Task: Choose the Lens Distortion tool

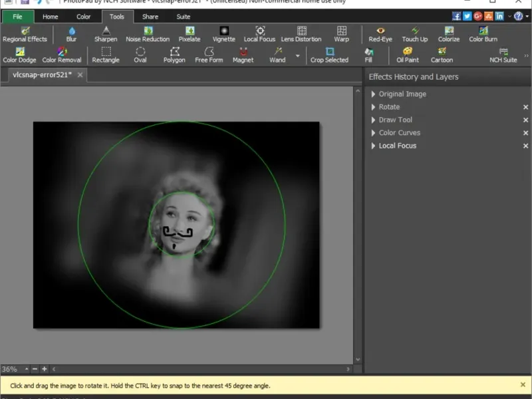Action: click(x=301, y=34)
